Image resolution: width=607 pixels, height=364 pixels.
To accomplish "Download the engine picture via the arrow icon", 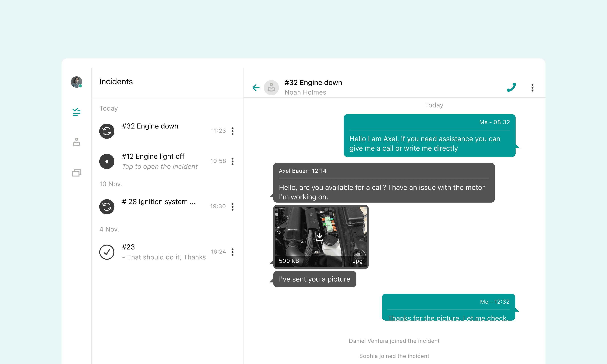I will 319,237.
